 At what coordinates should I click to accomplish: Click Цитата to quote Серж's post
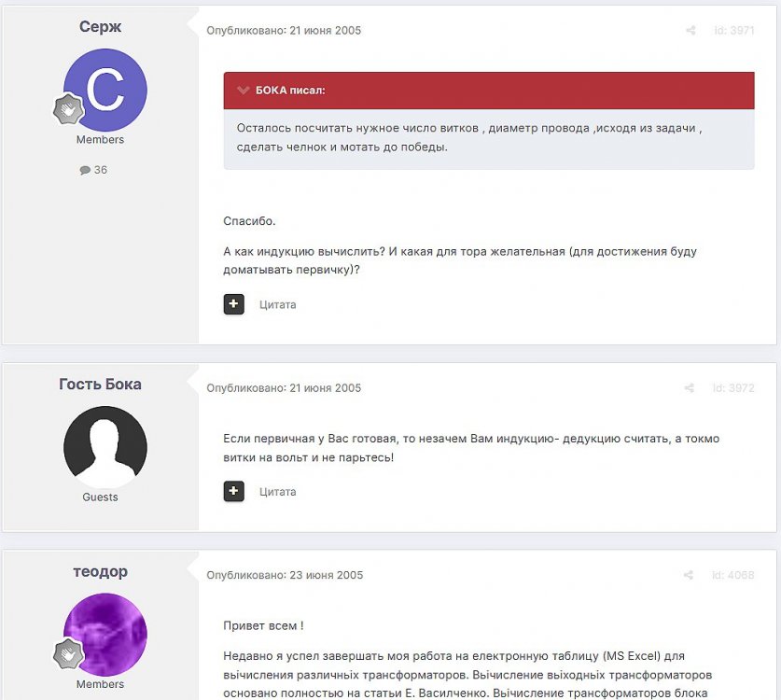coord(277,304)
